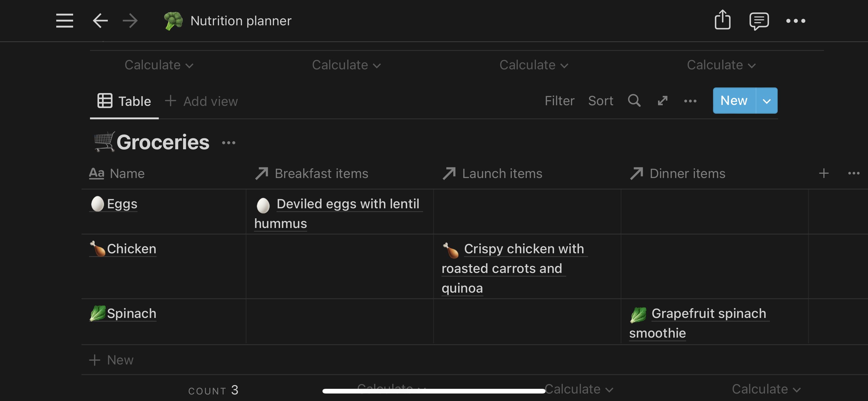Add a new row below Spinach

111,360
